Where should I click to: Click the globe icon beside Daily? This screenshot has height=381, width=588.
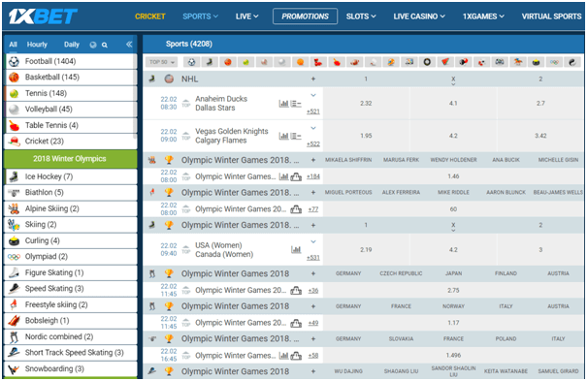(x=93, y=45)
